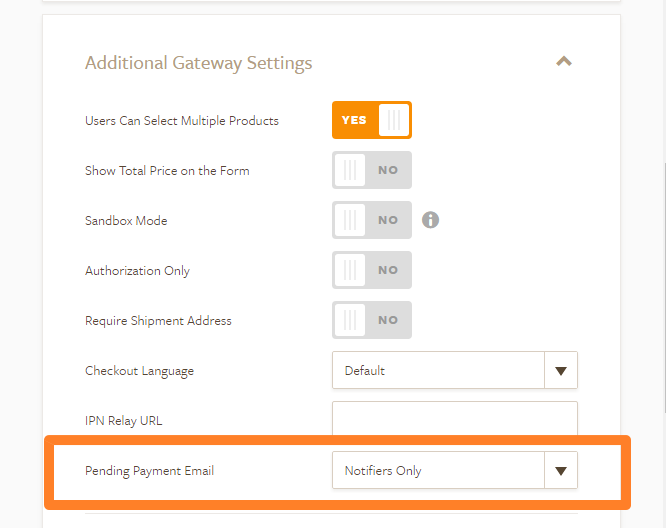Turn off Users Can Select Multiple Products

tap(371, 120)
